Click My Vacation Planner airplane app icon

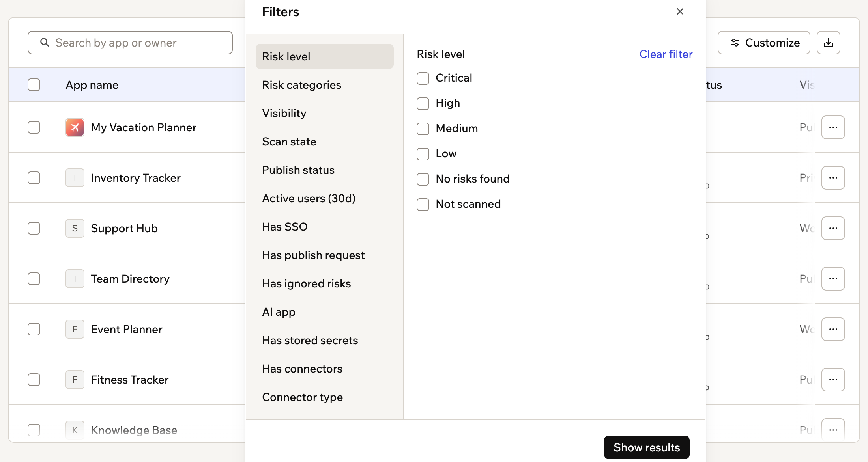click(x=75, y=127)
